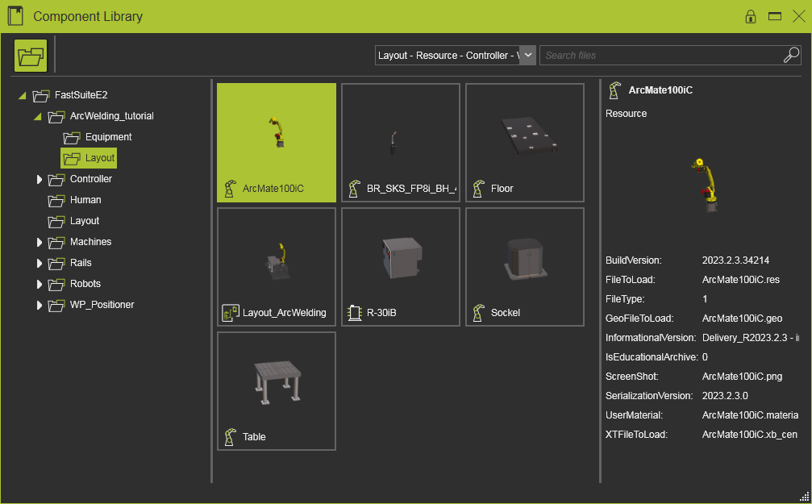The image size is (812, 504).
Task: Expand the WP_Positioner folder arrow
Action: [x=39, y=305]
